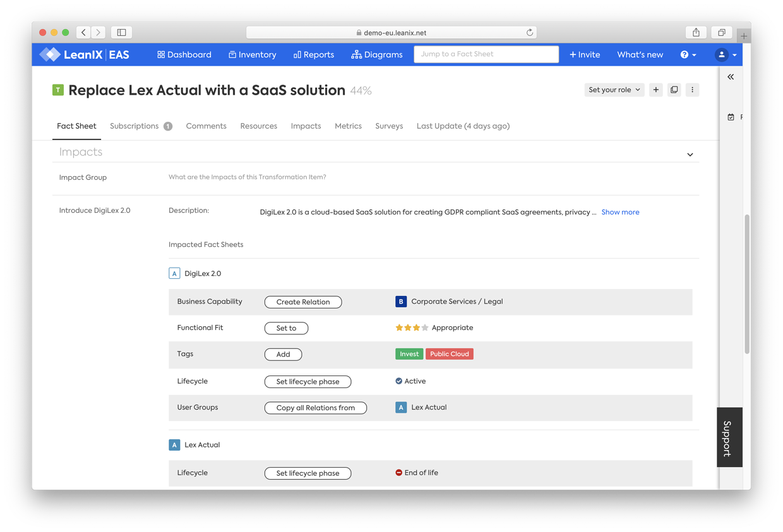783x532 pixels.
Task: Open the Inventory page
Action: [x=252, y=55]
